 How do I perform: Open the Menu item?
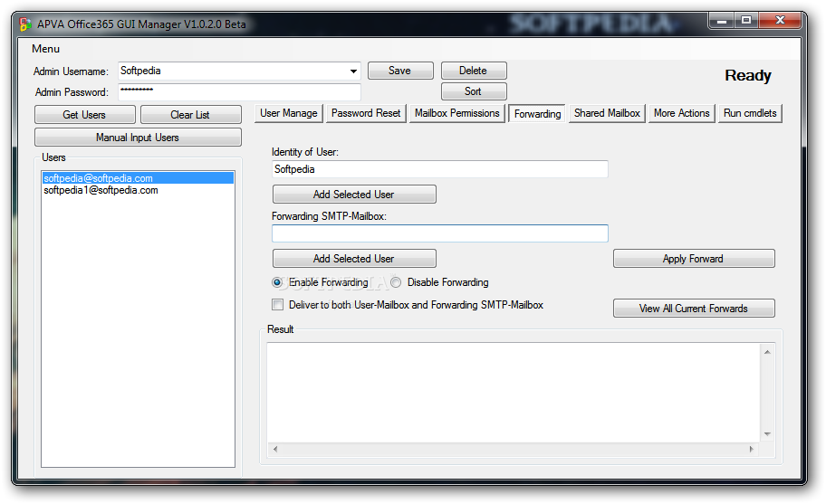tap(46, 49)
